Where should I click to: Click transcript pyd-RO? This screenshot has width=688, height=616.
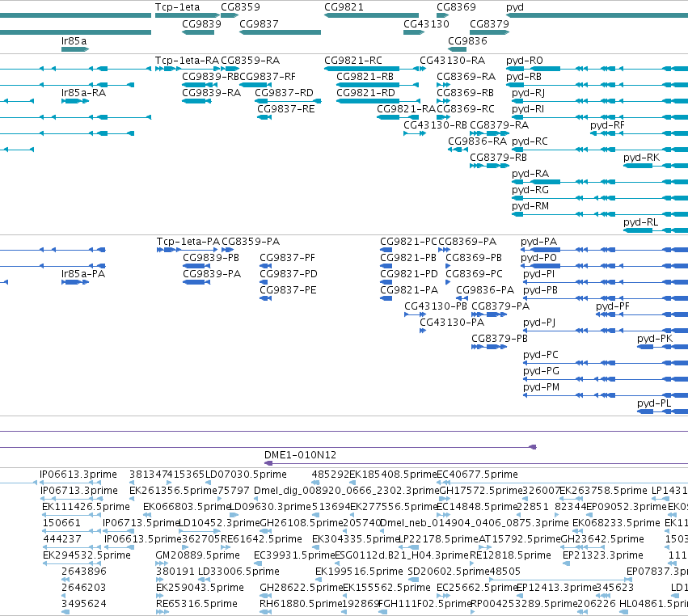point(525,60)
